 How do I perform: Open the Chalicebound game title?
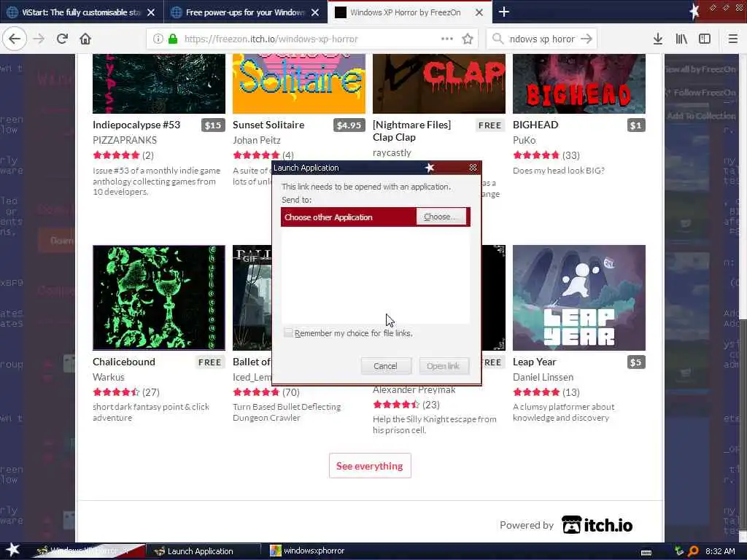tap(124, 362)
